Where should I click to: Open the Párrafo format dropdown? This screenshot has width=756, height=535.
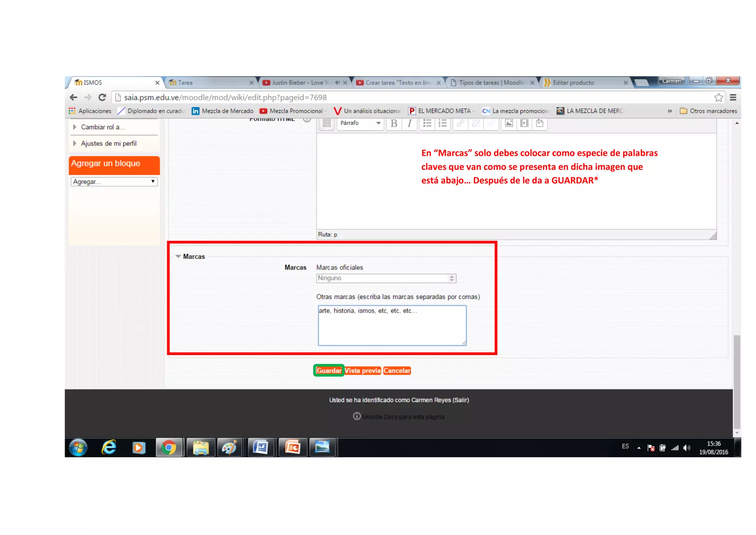360,123
